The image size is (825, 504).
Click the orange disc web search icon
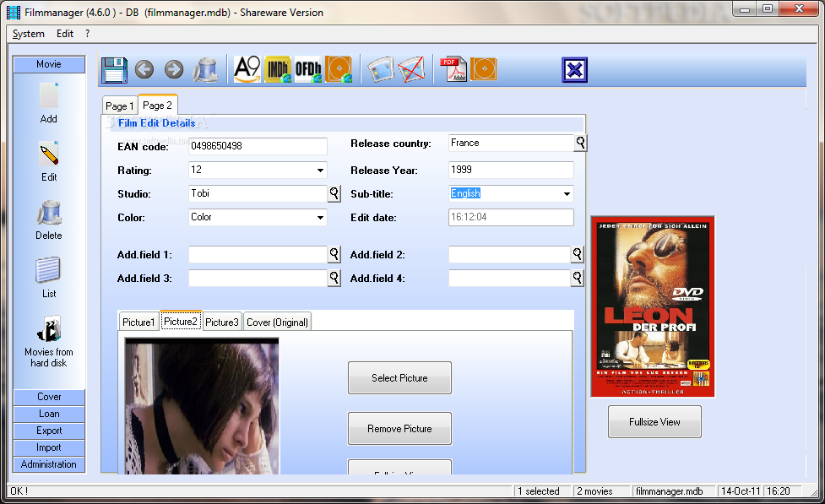(x=339, y=69)
